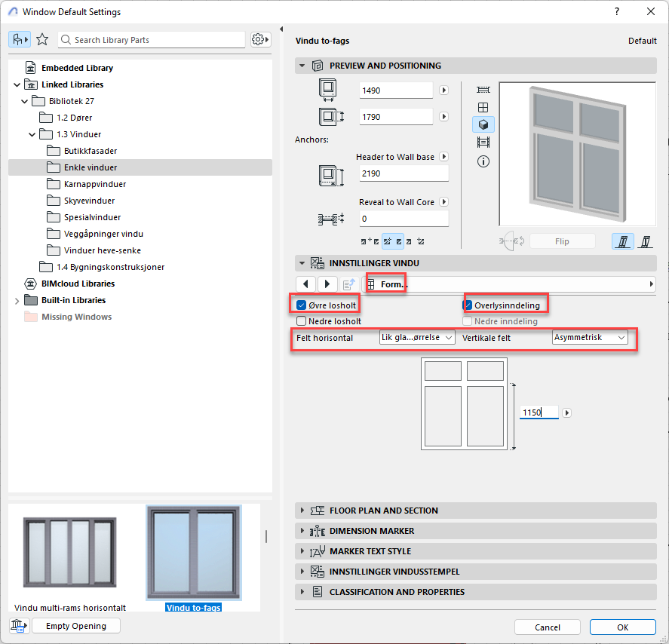Click the Empty Opening button

click(x=76, y=626)
